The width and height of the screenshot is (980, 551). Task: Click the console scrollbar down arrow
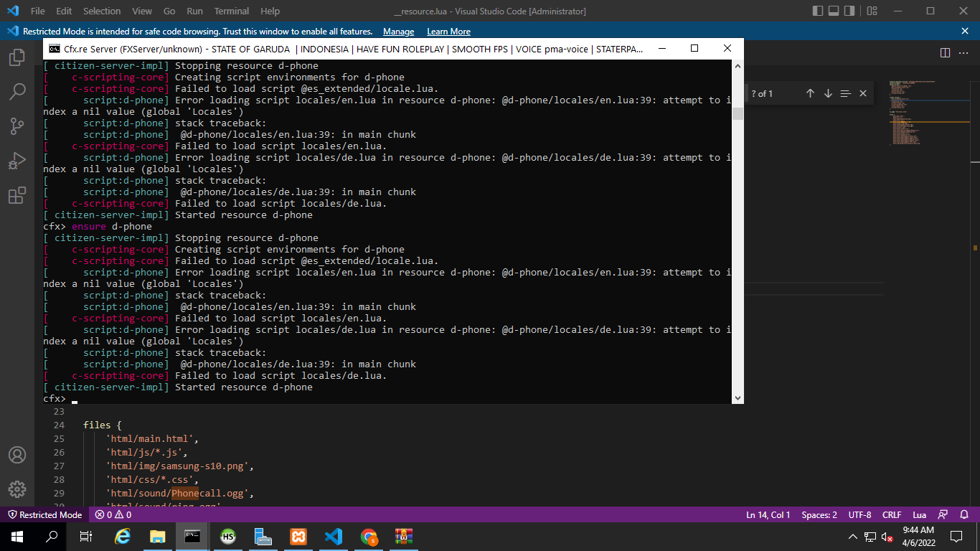pos(738,397)
